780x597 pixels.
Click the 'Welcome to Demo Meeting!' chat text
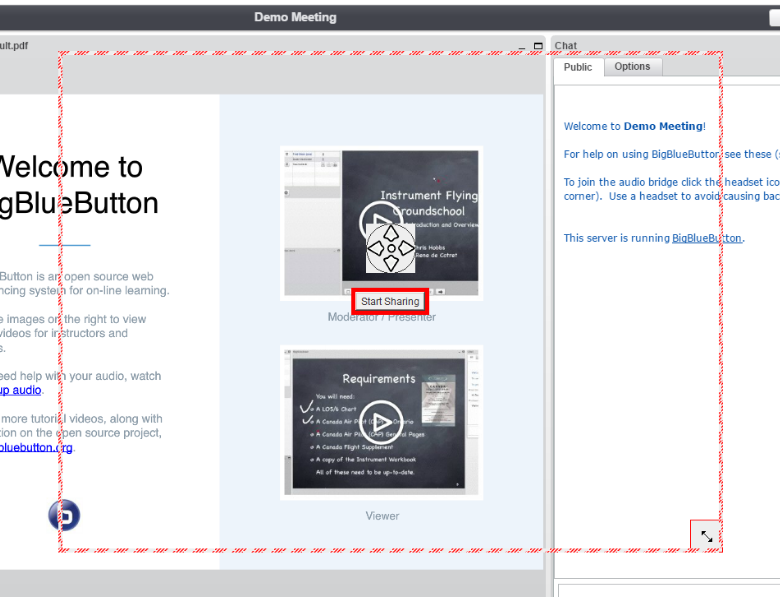coord(635,126)
